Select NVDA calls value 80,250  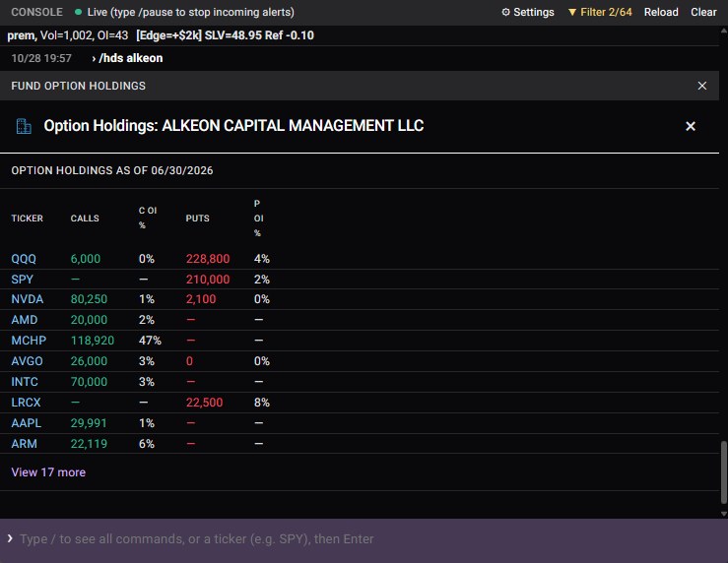(89, 299)
